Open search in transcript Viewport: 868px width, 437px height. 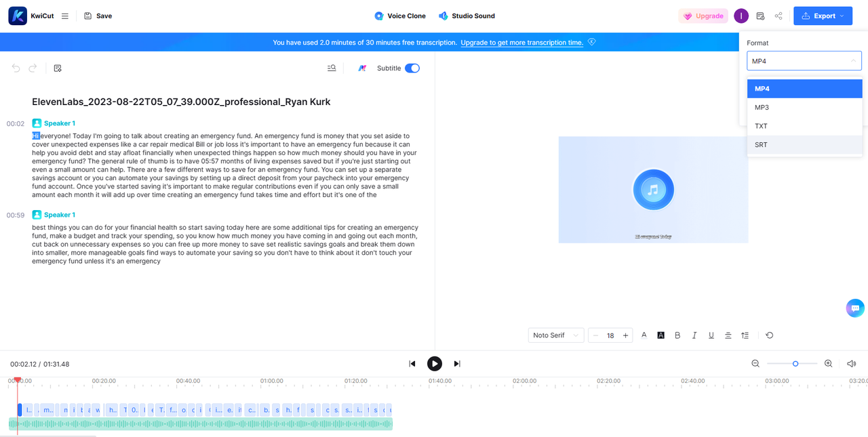click(332, 68)
